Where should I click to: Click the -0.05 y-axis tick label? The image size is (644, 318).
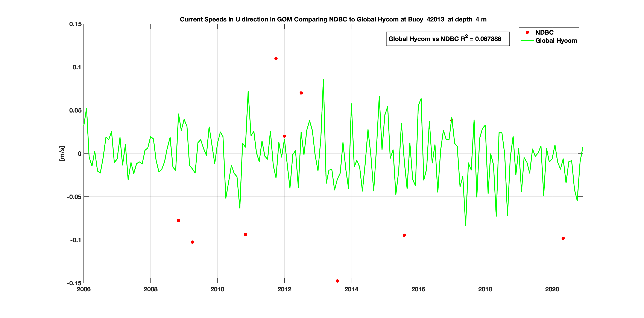74,197
